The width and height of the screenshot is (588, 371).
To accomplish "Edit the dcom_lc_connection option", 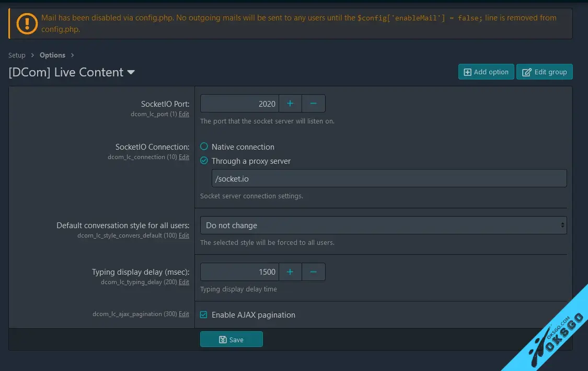I will pos(184,157).
